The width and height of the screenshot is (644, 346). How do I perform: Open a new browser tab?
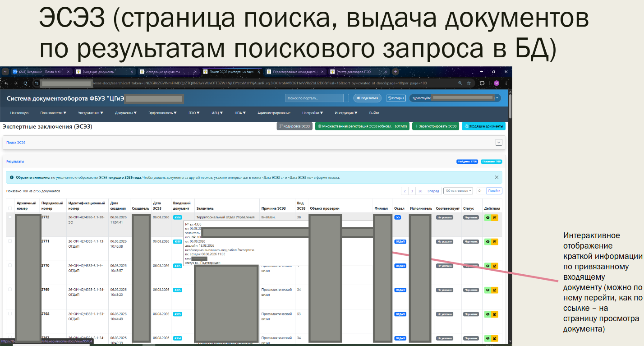[396, 72]
